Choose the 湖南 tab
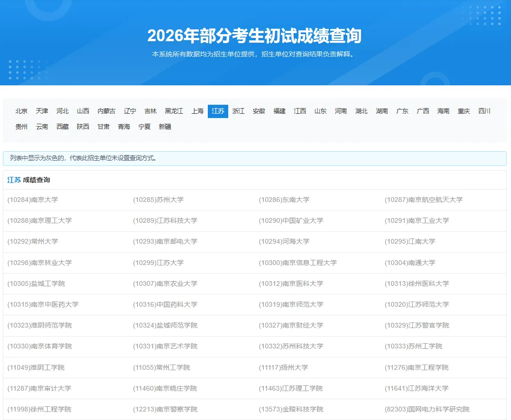This screenshot has height=420, width=511. point(382,111)
